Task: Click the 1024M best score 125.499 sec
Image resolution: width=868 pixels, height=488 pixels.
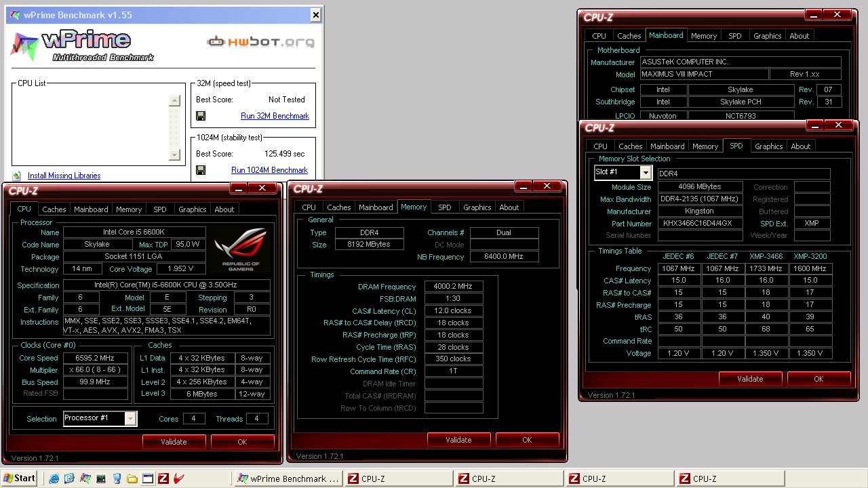Action: coord(285,154)
